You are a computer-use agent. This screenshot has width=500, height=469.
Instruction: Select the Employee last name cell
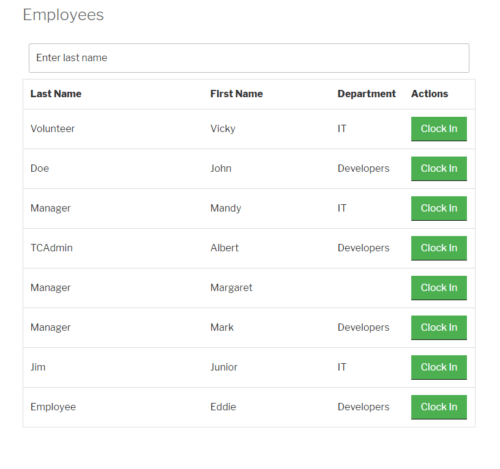click(53, 407)
